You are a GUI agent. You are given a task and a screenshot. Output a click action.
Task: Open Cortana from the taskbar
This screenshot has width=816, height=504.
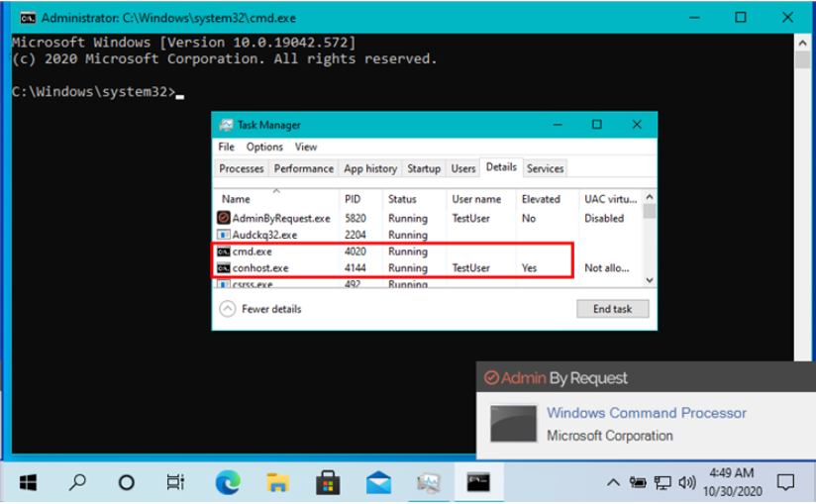[x=127, y=482]
